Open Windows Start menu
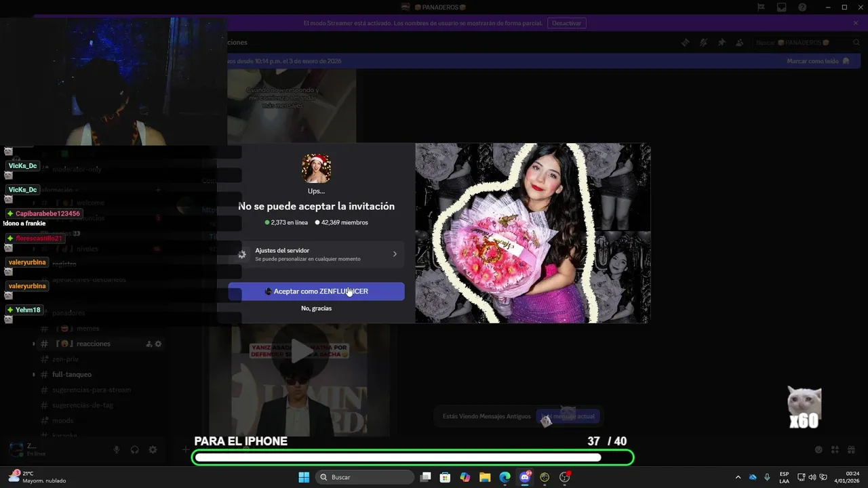868x488 pixels. pyautogui.click(x=304, y=477)
